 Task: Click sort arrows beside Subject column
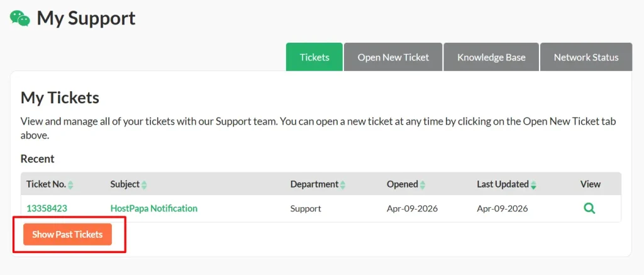pos(144,185)
